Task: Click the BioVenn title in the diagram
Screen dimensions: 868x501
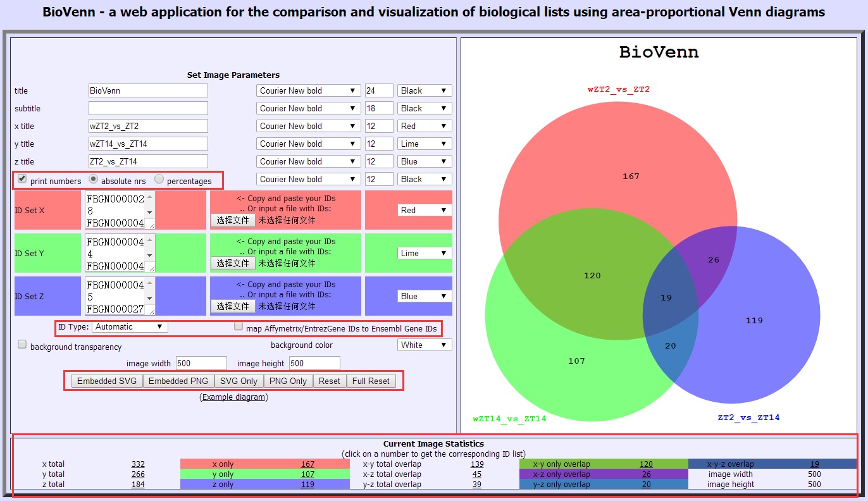Action: click(x=659, y=53)
